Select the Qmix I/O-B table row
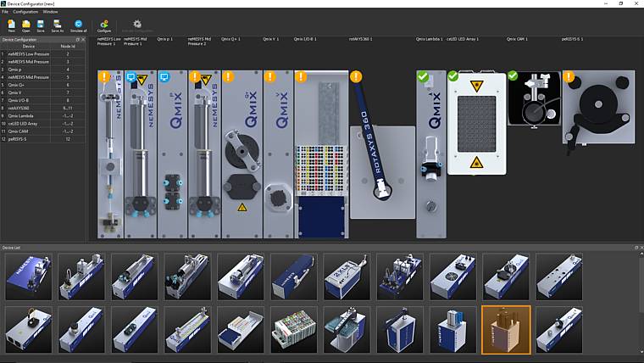The image size is (644, 363). 42,100
